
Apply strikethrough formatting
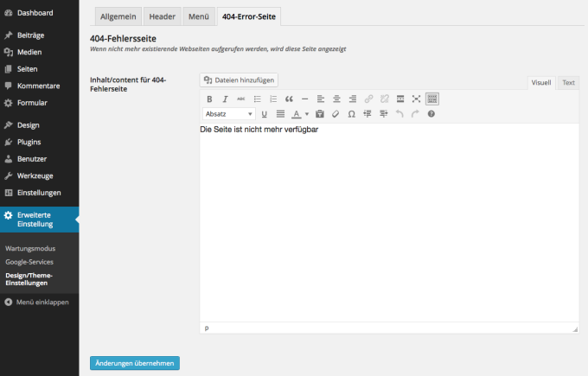click(241, 99)
